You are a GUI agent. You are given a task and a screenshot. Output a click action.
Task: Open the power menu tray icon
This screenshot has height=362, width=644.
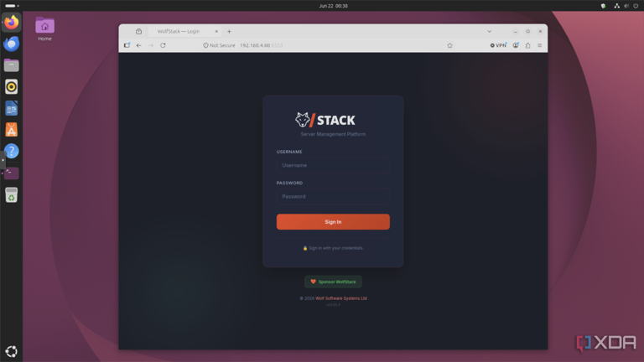pyautogui.click(x=636, y=6)
